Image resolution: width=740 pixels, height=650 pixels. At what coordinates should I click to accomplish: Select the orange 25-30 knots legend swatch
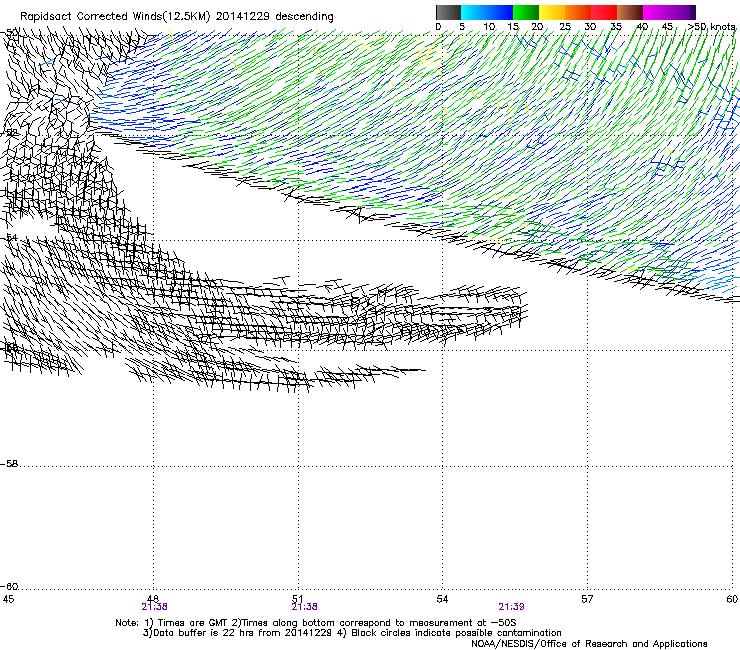coord(578,12)
